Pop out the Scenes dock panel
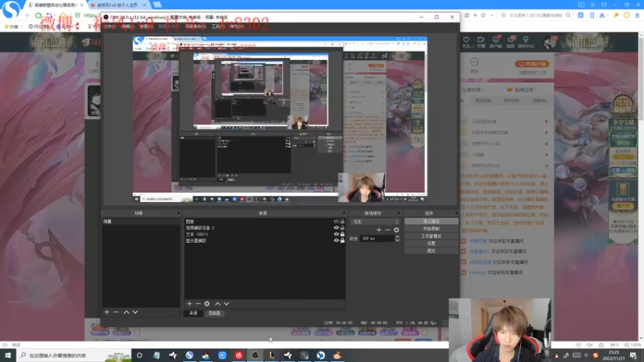The height and width of the screenshot is (362, 644). click(179, 213)
